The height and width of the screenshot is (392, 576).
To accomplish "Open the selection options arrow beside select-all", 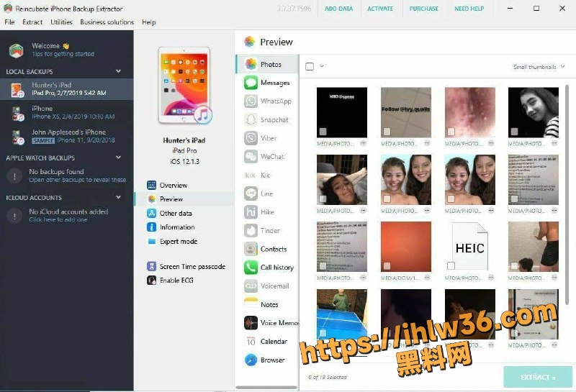I will pyautogui.click(x=322, y=66).
